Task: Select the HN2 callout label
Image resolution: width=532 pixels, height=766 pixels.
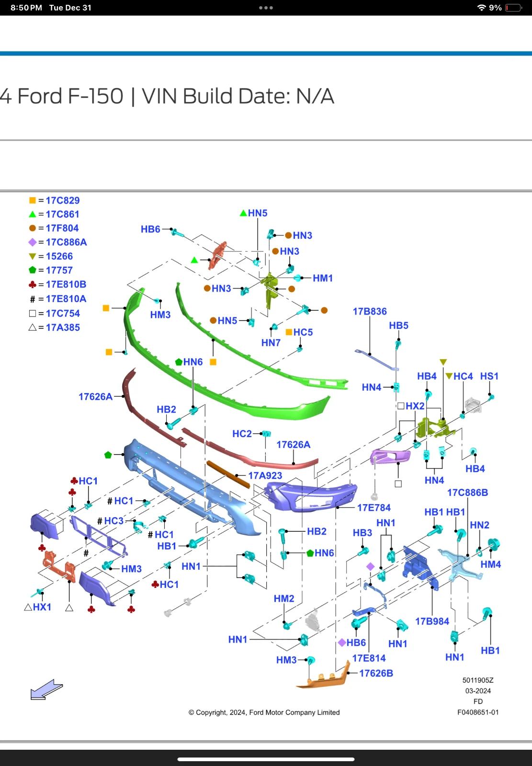Action: tap(480, 525)
